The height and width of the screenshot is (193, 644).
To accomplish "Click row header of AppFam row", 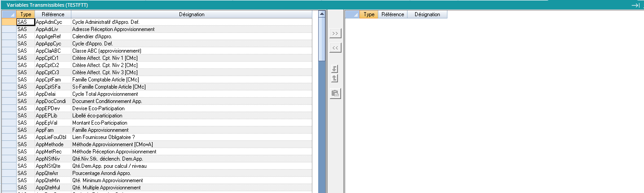I will (9, 130).
